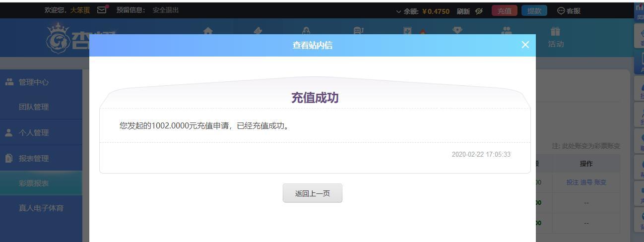The height and width of the screenshot is (242, 644).
Task: Click the 管理中心 people icon in the sidebar
Action: pyautogui.click(x=9, y=82)
